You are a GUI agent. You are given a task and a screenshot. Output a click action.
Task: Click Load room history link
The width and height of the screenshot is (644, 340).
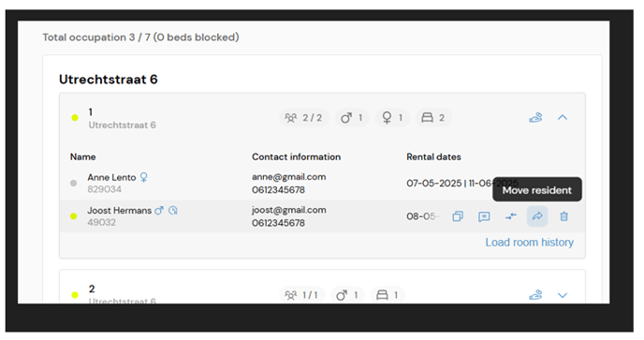tap(530, 243)
